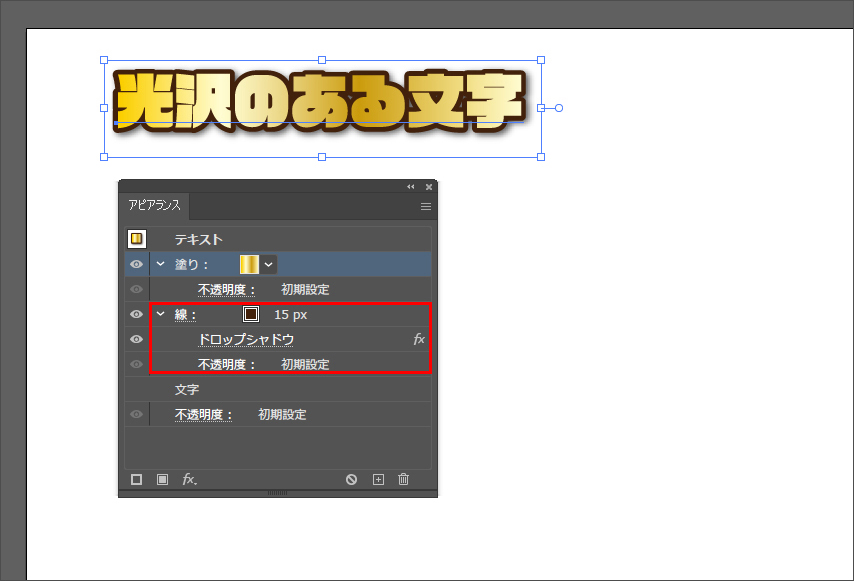
Task: Collapse the 塗り fill attribute chevron
Action: tap(161, 264)
